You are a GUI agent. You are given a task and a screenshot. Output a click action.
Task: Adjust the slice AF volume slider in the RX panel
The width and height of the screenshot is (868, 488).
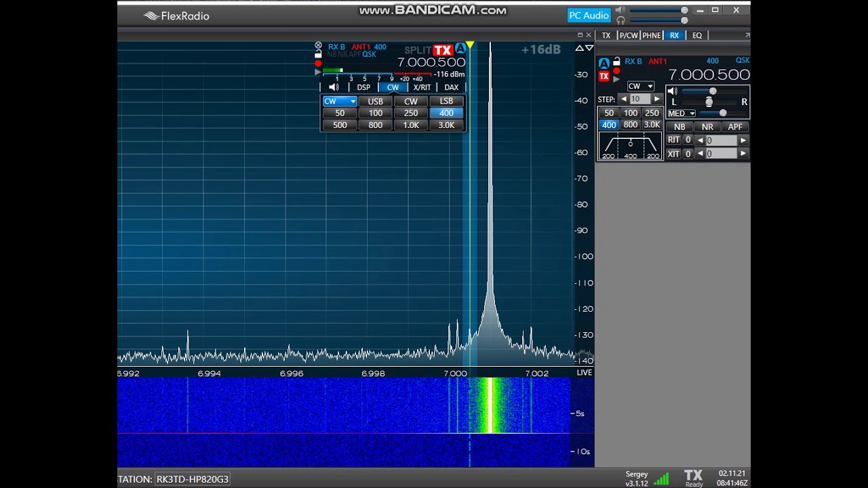[714, 91]
